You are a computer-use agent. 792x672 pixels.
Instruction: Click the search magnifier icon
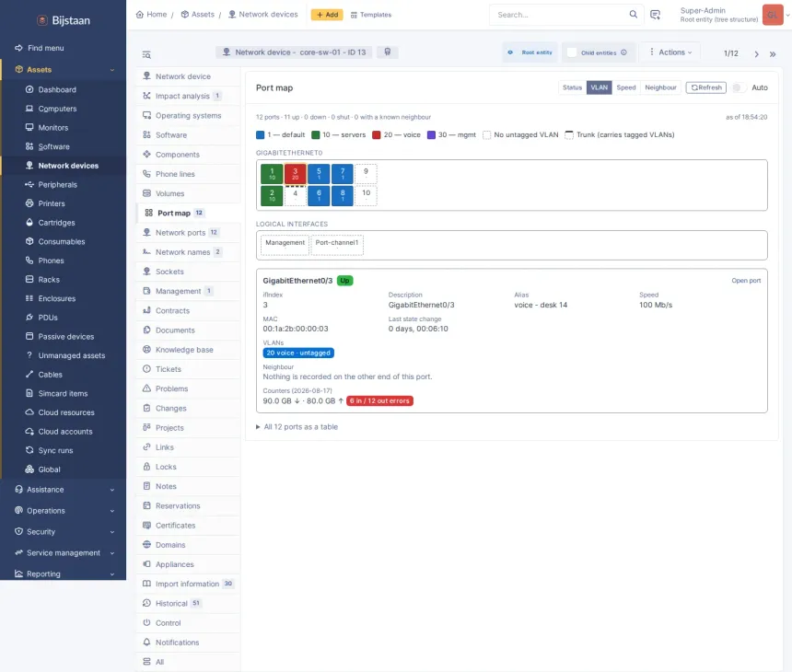[x=633, y=14]
